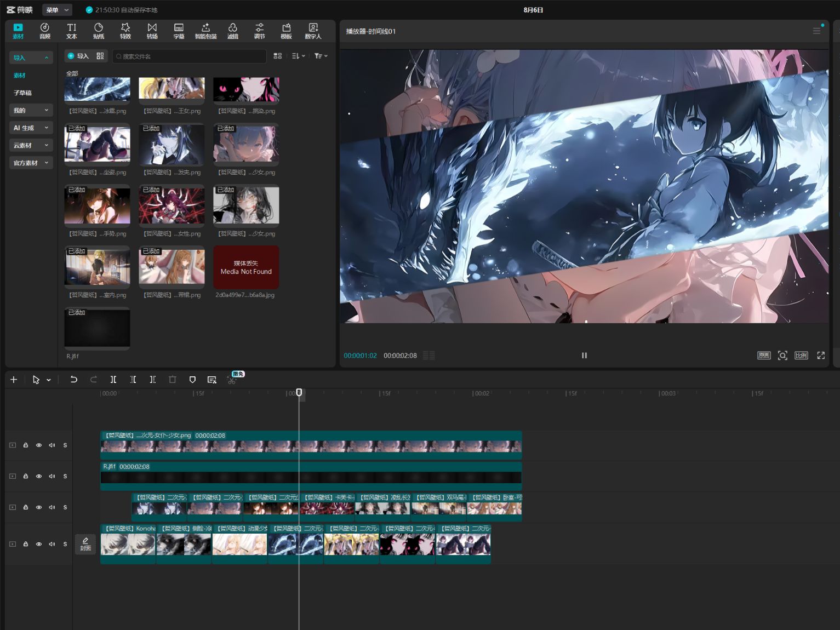The height and width of the screenshot is (630, 840).
Task: Open the 贴纸 stickers panel
Action: coord(99,31)
